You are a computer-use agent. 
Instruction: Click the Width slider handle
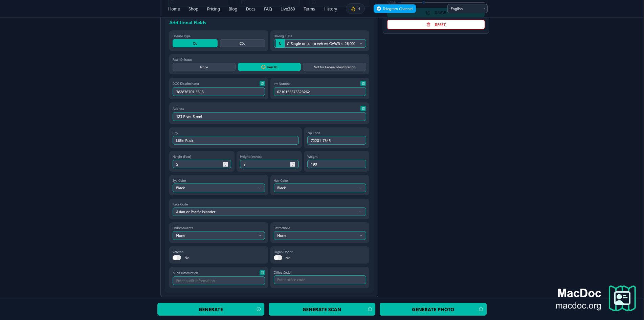pyautogui.click(x=423, y=2)
